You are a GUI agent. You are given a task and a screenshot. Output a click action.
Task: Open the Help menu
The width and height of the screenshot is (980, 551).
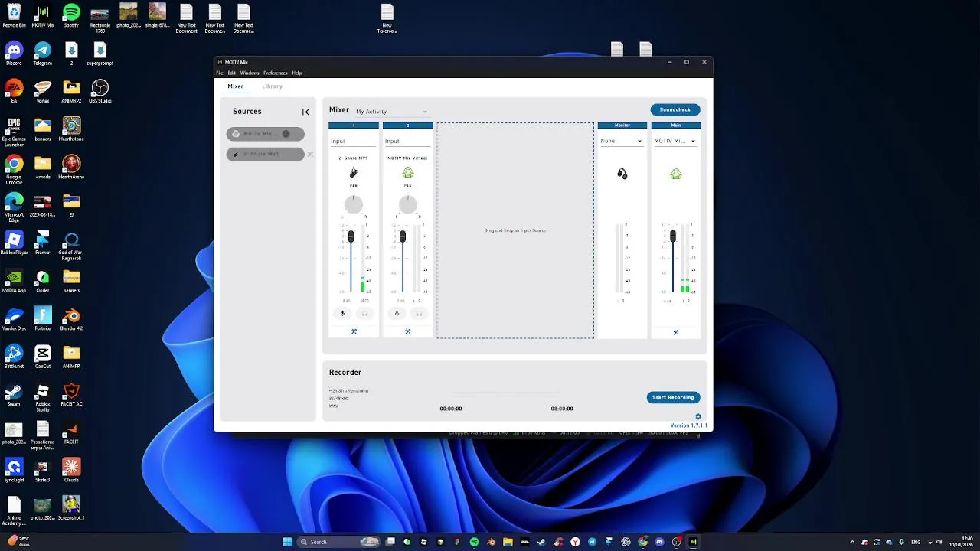tap(297, 73)
